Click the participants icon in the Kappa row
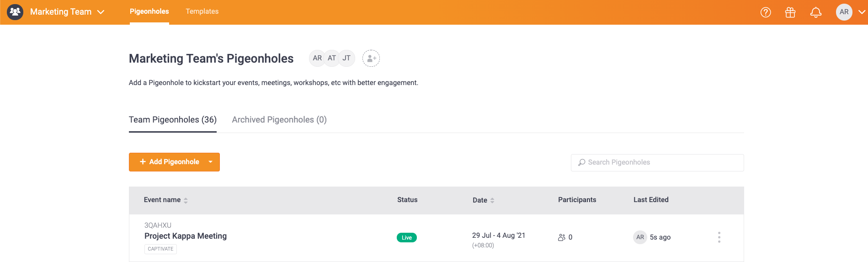Screen dimensions: 868x262 pyautogui.click(x=562, y=237)
